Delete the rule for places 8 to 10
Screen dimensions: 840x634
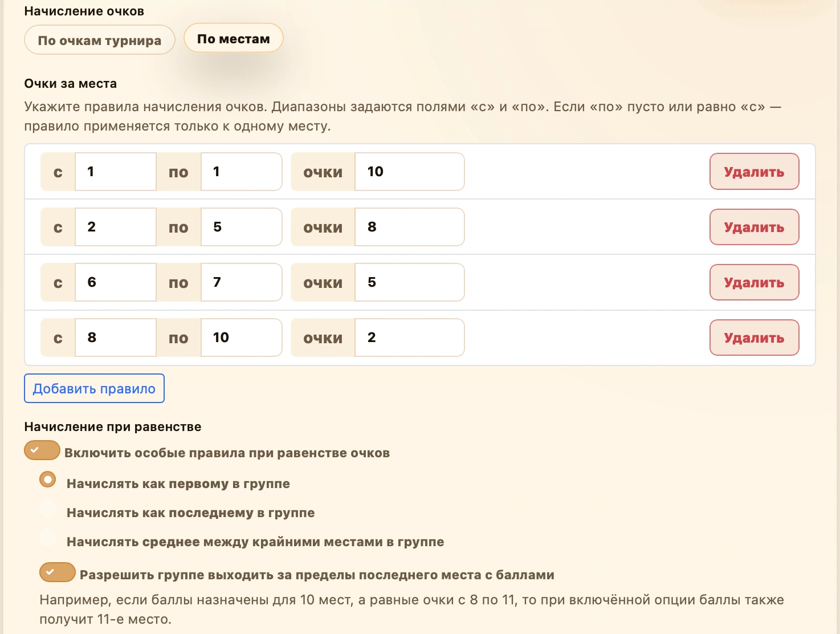[754, 338]
